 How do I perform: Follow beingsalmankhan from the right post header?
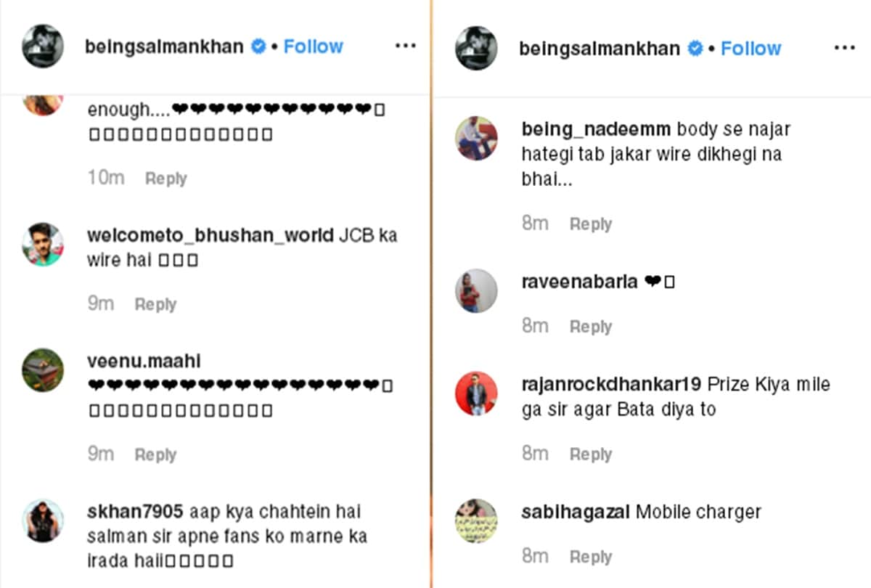(x=751, y=48)
